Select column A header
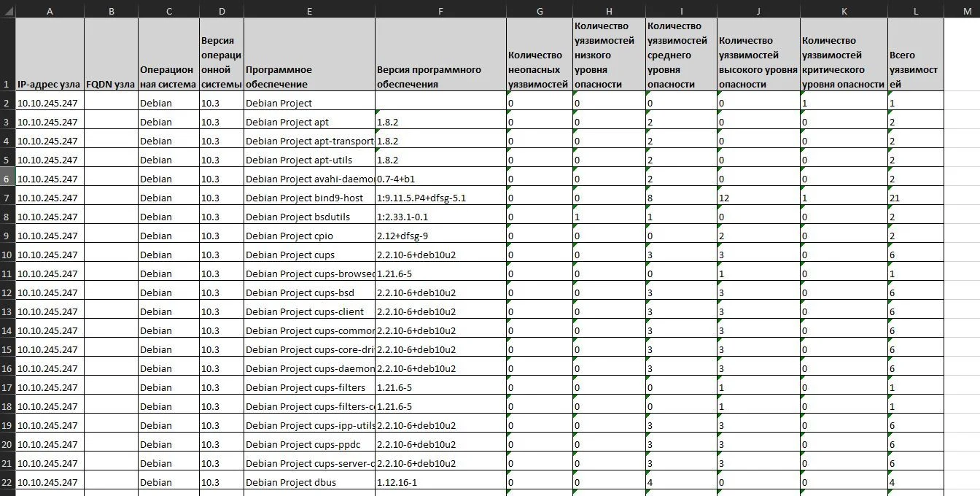The image size is (980, 496). point(50,11)
